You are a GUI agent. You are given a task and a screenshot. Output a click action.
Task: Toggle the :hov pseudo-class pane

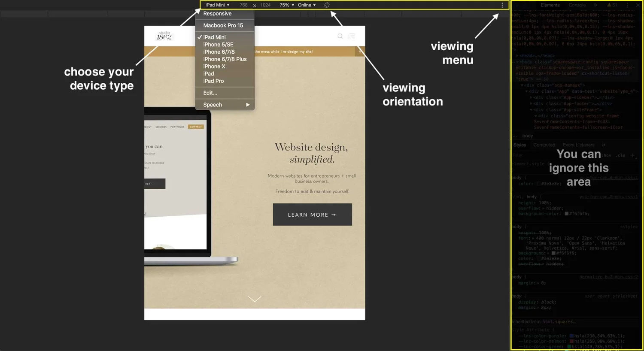(x=607, y=155)
